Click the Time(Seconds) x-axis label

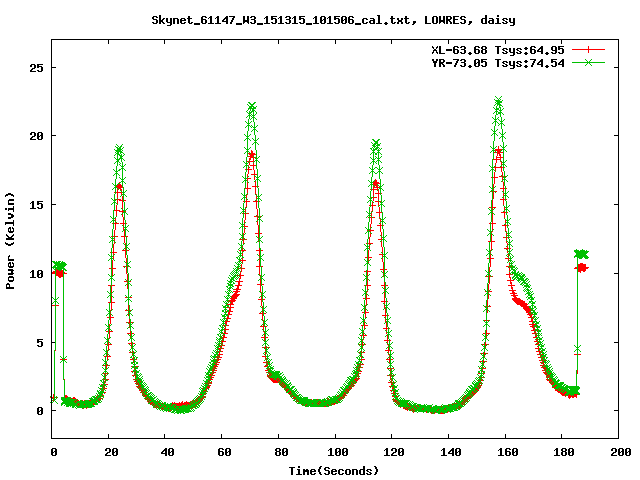[335, 470]
